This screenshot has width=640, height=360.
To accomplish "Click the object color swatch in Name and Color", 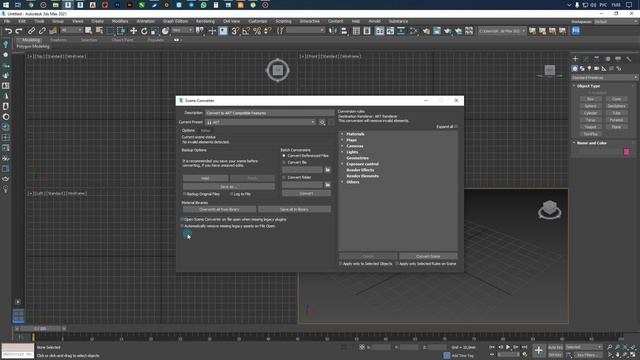I will pos(627,152).
